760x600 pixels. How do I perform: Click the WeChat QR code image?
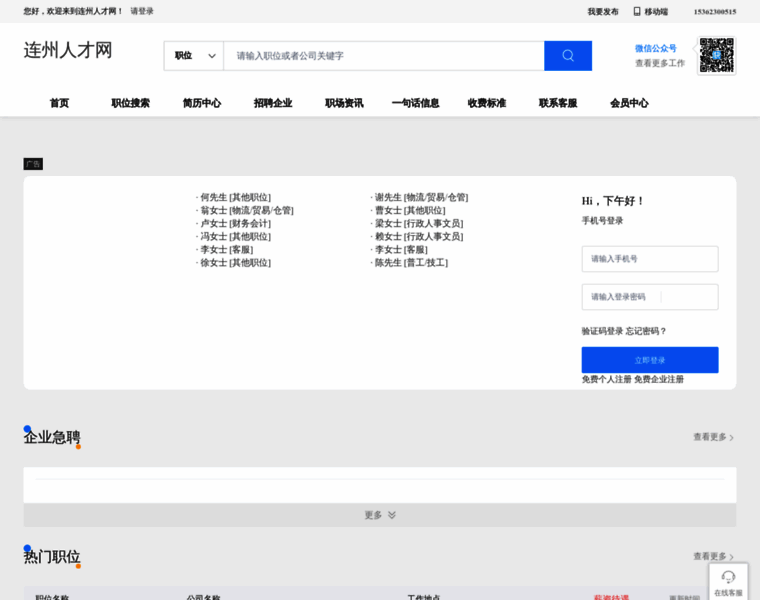[716, 55]
